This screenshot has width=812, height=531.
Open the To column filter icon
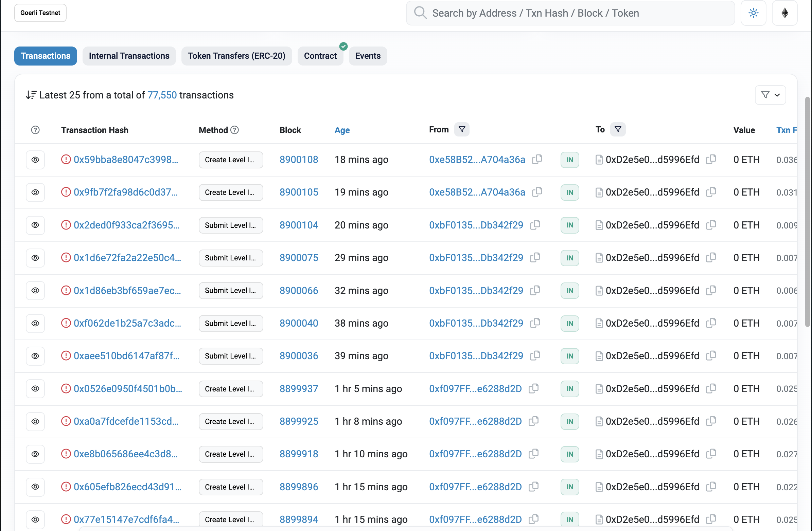tap(618, 129)
